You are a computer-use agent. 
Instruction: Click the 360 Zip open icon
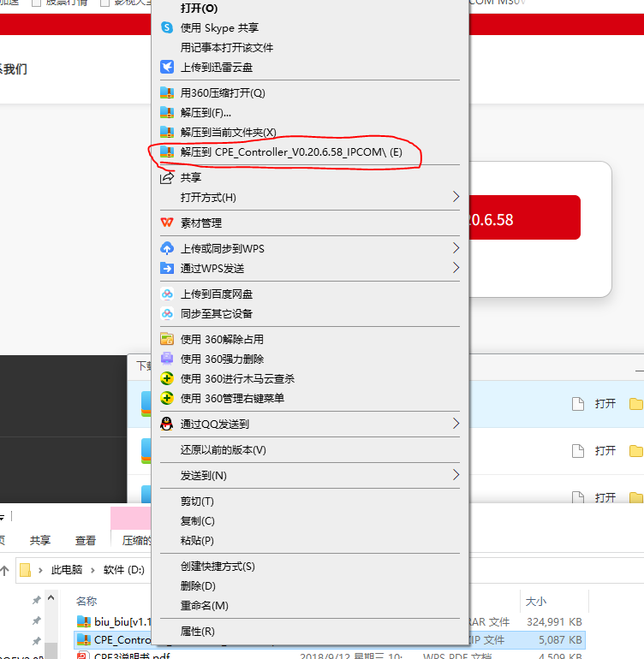(x=167, y=92)
